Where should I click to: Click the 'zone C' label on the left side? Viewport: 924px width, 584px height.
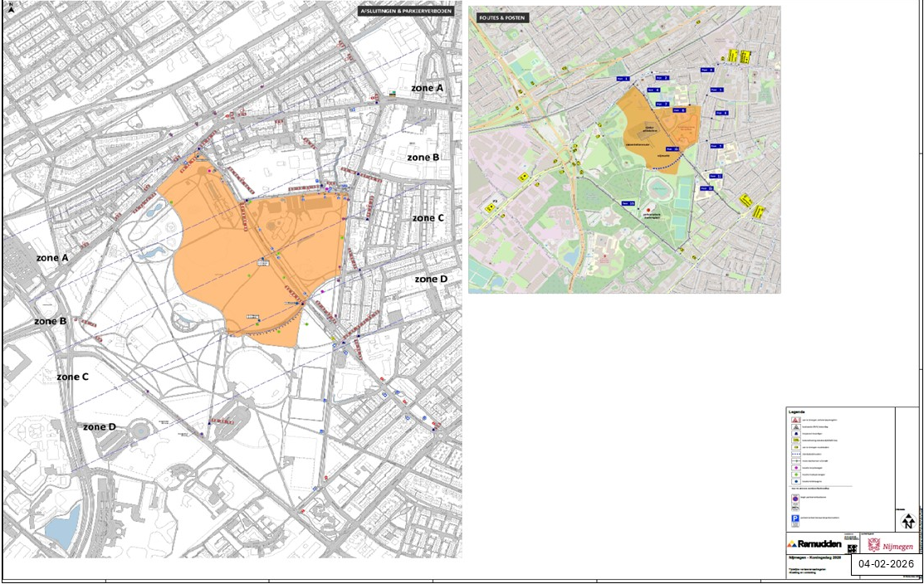[72, 377]
